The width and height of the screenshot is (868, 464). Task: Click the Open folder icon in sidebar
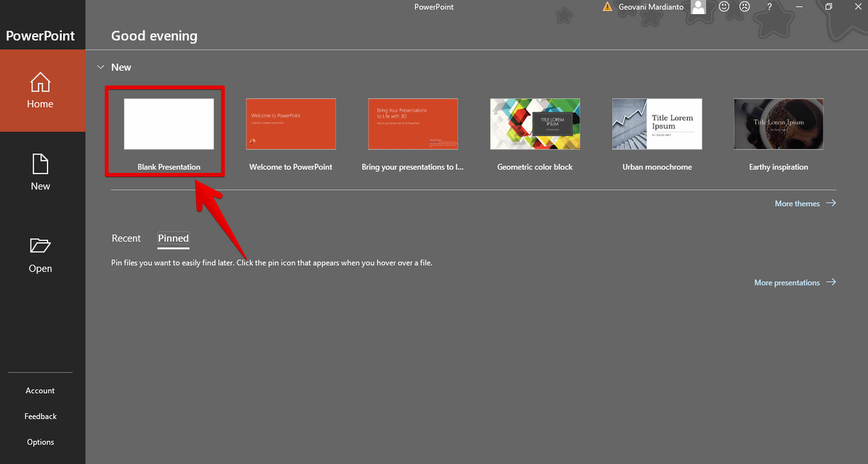point(40,245)
